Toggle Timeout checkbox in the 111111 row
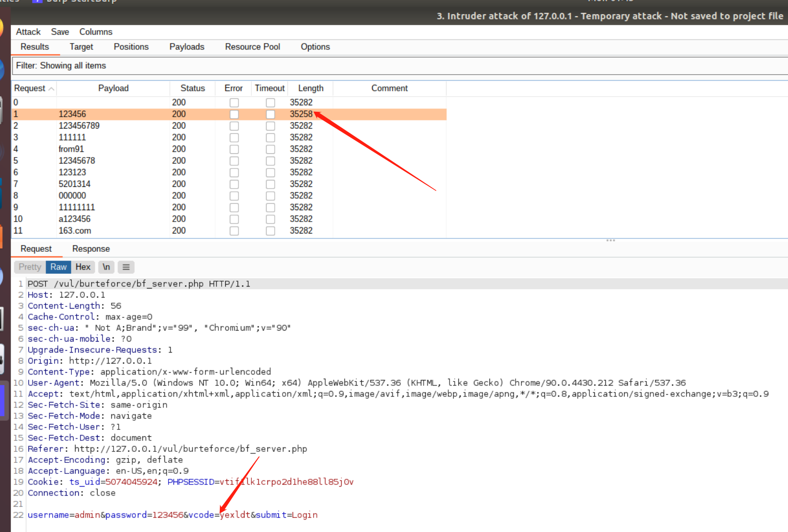The height and width of the screenshot is (532, 788). [271, 137]
